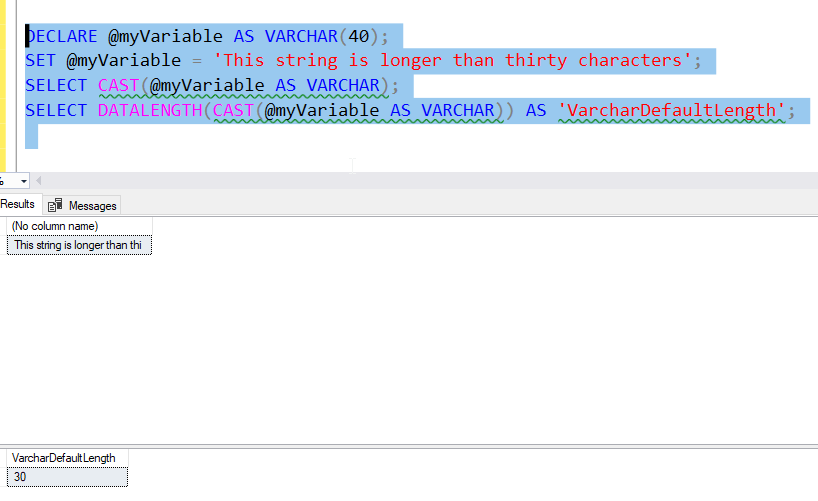Click the 'VarcharDefaultLength' alias in the query
Viewport: 818px width, 501px height.
[x=670, y=110]
